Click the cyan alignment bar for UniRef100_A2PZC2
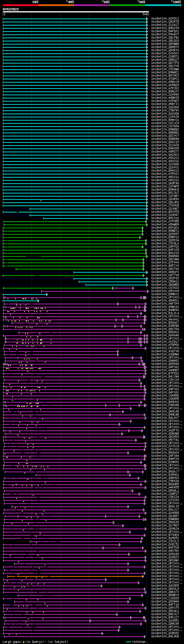 tap(75, 19)
